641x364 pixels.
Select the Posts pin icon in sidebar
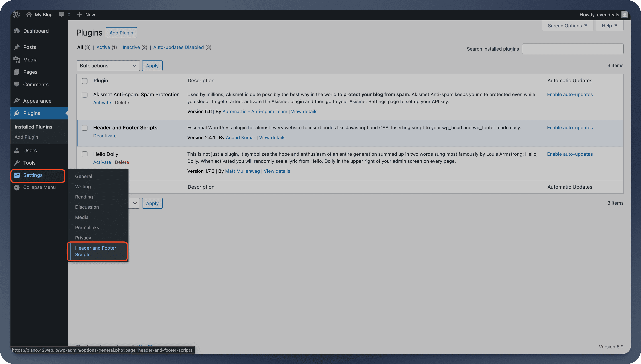point(17,47)
